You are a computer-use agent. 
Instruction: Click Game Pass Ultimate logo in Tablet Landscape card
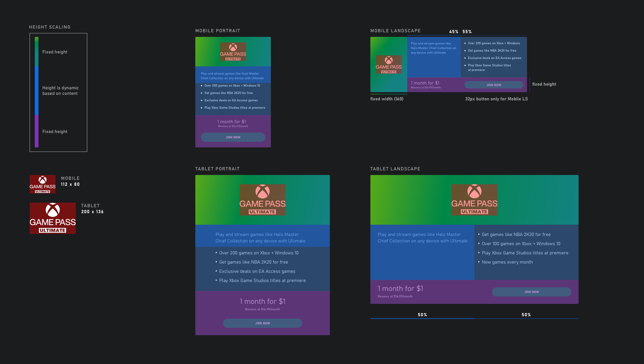(x=474, y=200)
